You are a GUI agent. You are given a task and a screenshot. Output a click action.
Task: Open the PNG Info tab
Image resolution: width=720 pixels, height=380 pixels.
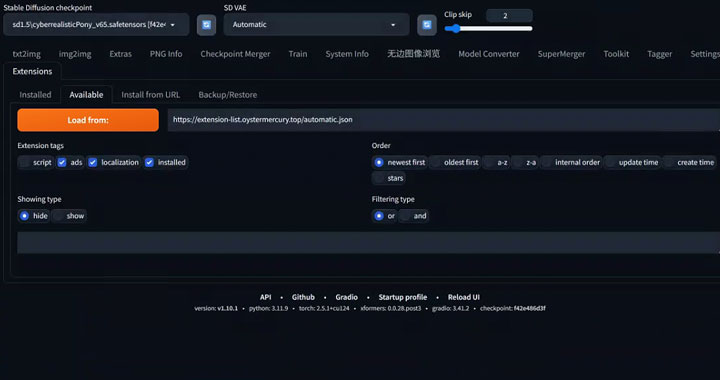166,54
